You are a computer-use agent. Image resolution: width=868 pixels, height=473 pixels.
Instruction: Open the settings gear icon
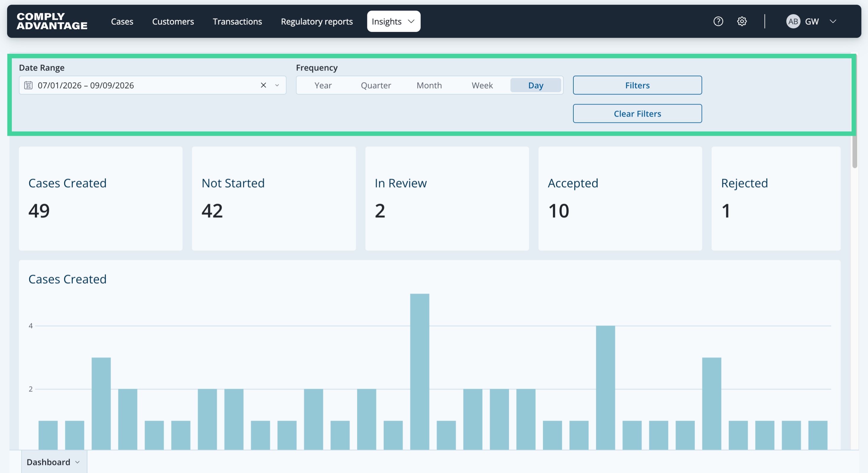tap(742, 22)
